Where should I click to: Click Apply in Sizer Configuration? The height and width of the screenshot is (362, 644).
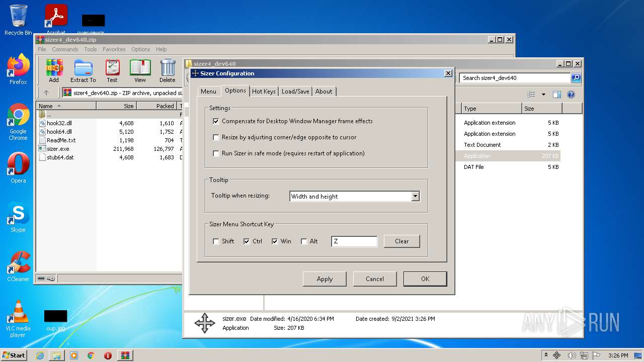[325, 279]
